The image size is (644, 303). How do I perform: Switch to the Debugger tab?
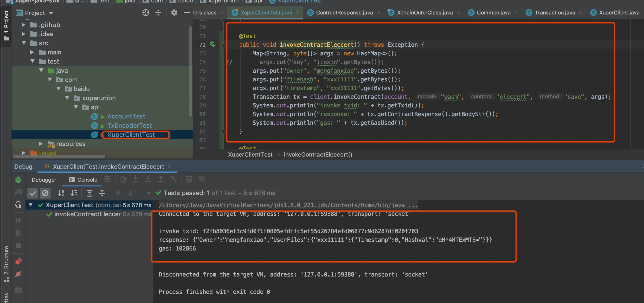44,180
